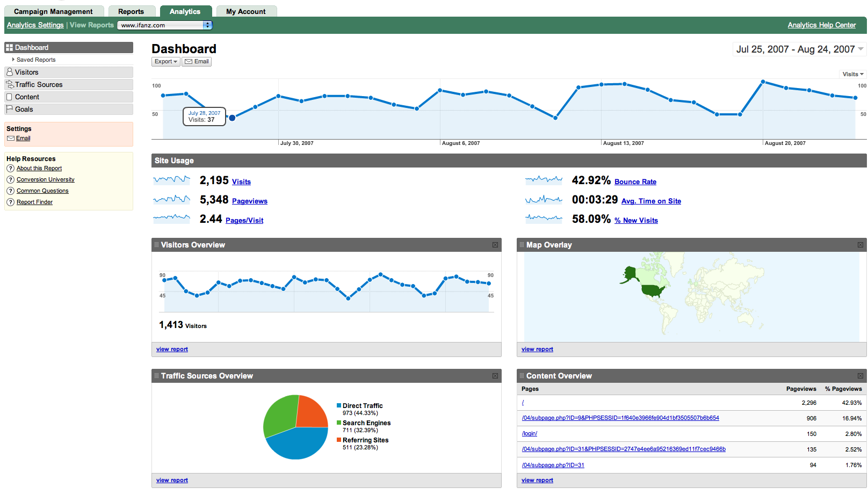Expand Saved Reports in the sidebar
This screenshot has width=868, height=495.
point(13,60)
